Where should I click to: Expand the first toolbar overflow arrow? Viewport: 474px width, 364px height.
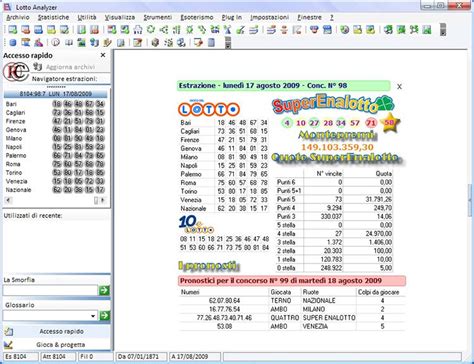[x=443, y=30]
